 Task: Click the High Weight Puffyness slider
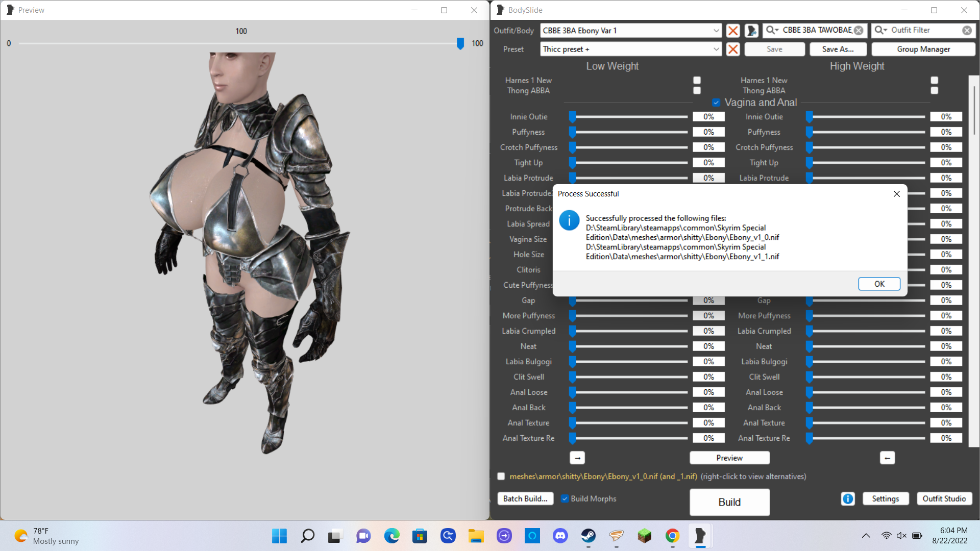coord(865,133)
